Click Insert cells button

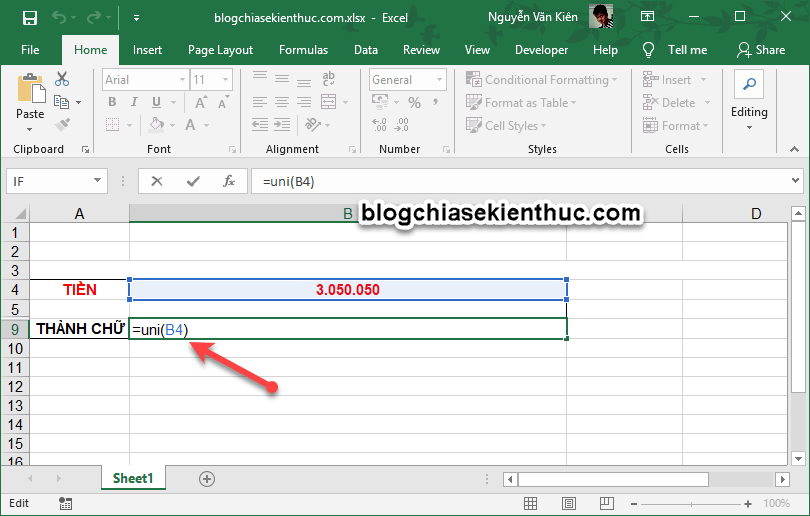pos(667,80)
